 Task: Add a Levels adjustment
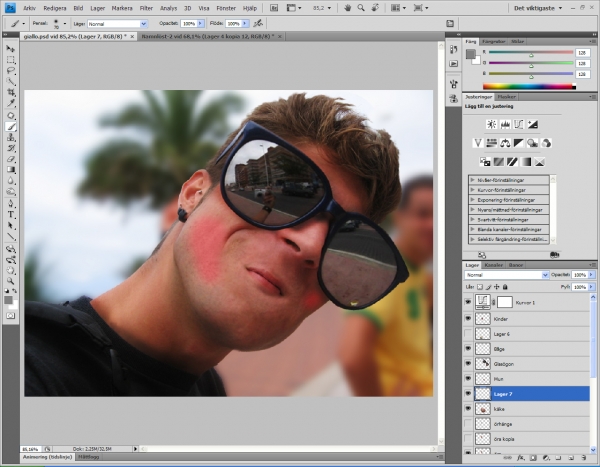505,124
